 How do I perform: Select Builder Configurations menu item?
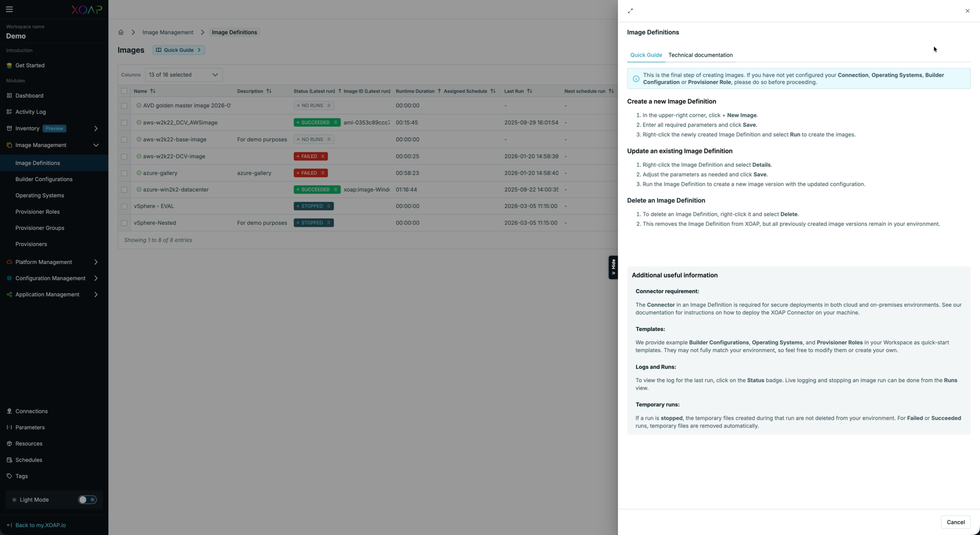[x=44, y=179]
